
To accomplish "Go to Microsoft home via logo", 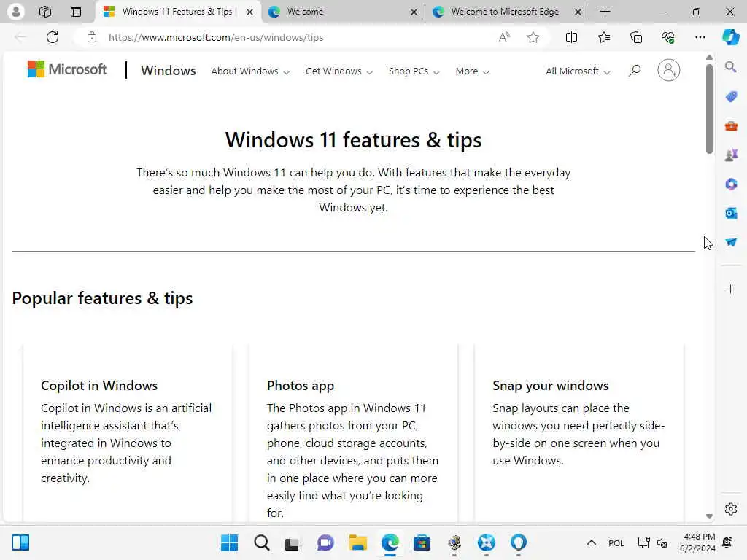I will [x=67, y=69].
